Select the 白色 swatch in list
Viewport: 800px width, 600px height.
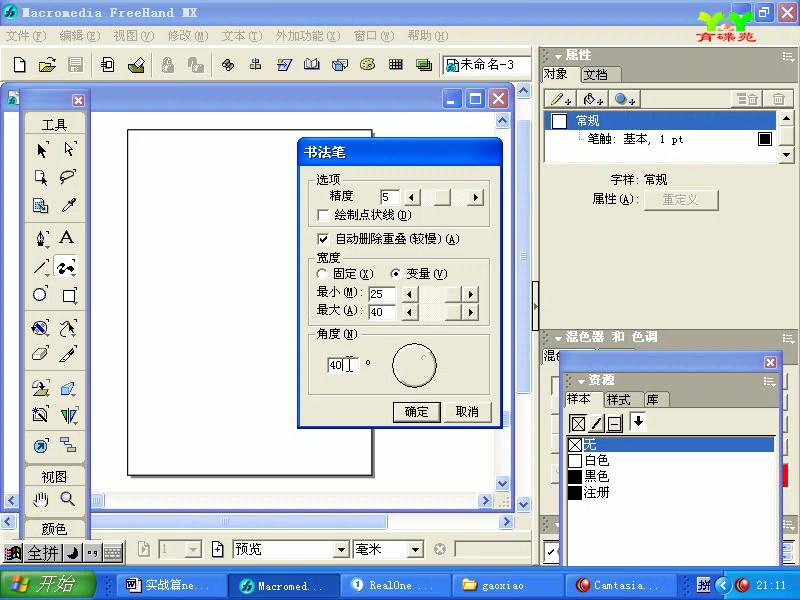pos(670,461)
